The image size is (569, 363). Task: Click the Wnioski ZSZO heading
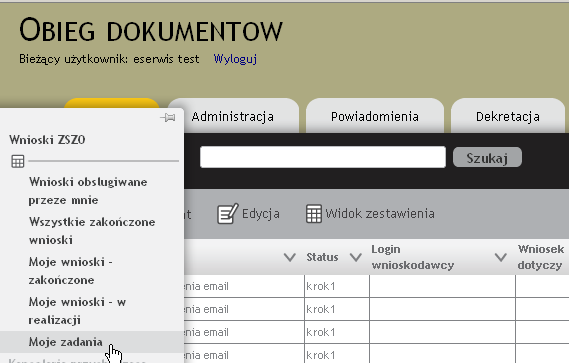click(47, 140)
